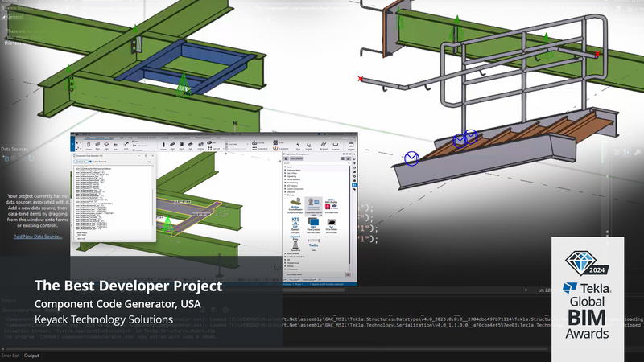Close the Component Code Generator dialog
The width and height of the screenshot is (644, 362).
point(153,156)
